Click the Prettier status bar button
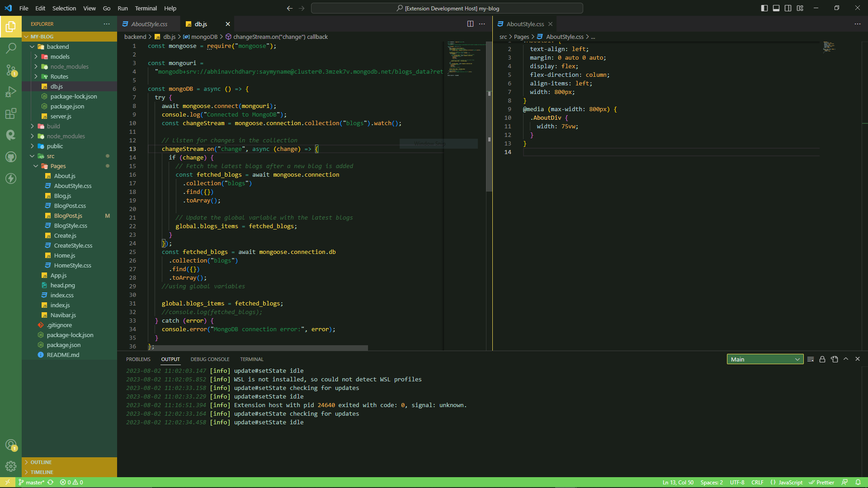 tap(821, 483)
